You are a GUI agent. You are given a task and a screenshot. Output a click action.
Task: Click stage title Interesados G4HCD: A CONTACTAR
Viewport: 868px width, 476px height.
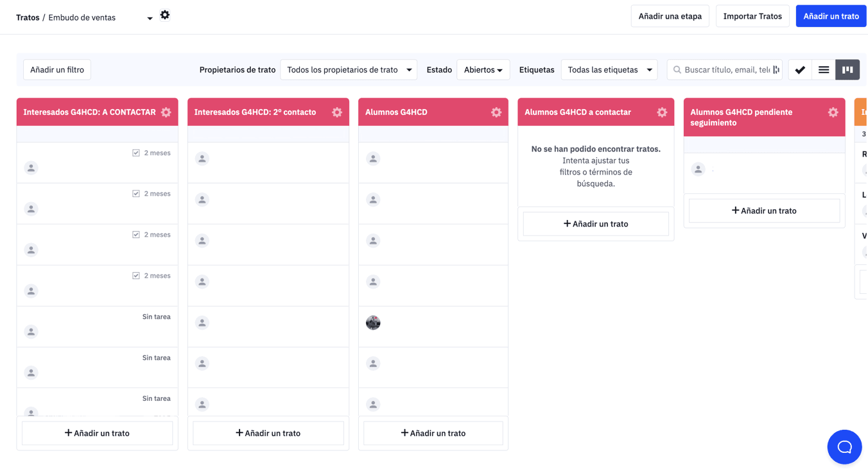pos(89,112)
